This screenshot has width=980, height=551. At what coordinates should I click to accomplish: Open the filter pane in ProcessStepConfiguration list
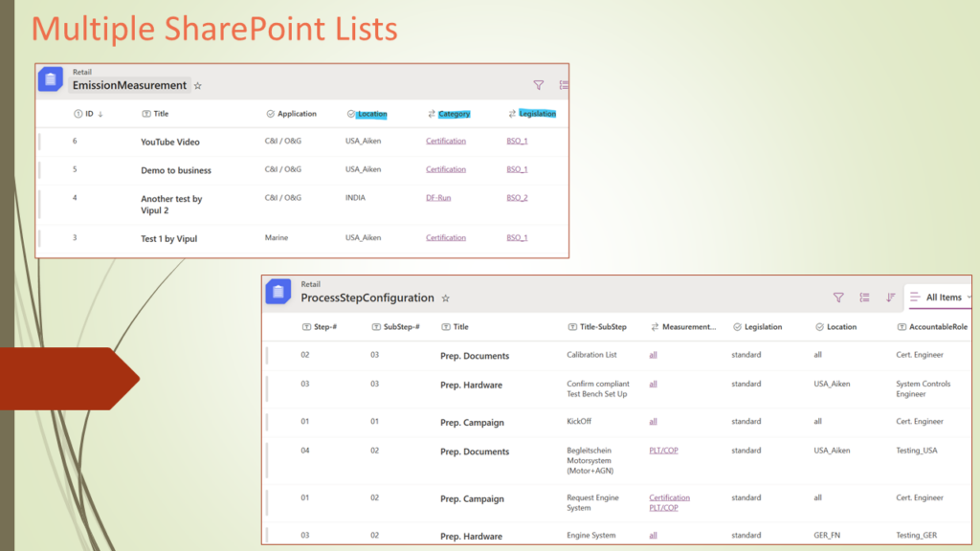point(838,298)
